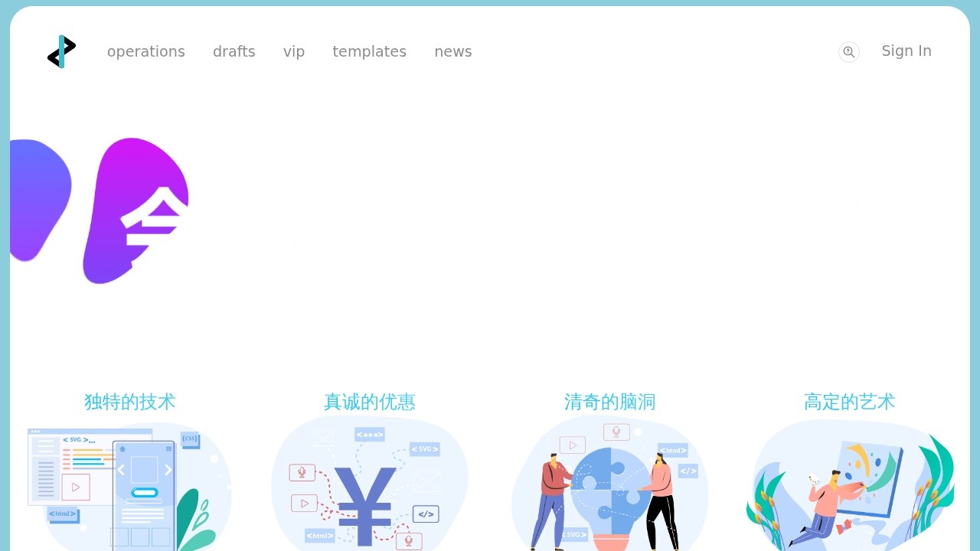
Task: Select the 清奇的脑洞 heading
Action: [x=609, y=402]
